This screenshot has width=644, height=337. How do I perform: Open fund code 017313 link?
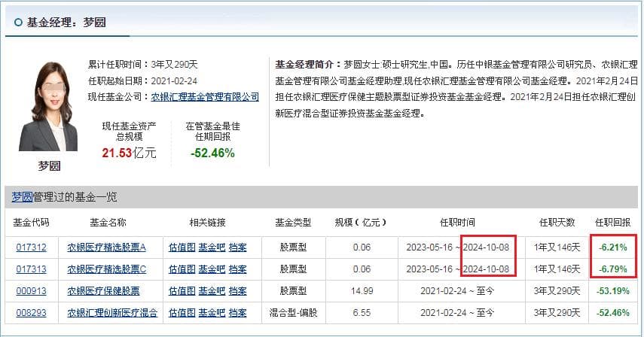pyautogui.click(x=31, y=269)
